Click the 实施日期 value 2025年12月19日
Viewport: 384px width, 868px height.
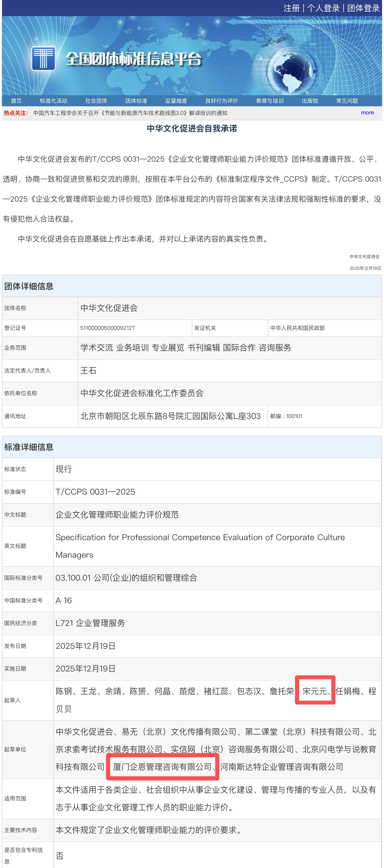85,668
